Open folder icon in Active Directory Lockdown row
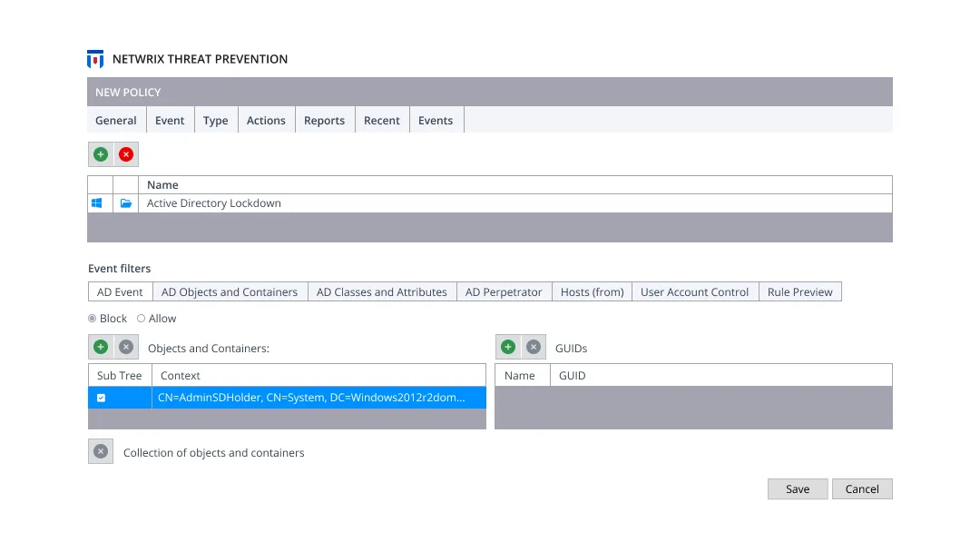The image size is (980, 552). point(125,203)
